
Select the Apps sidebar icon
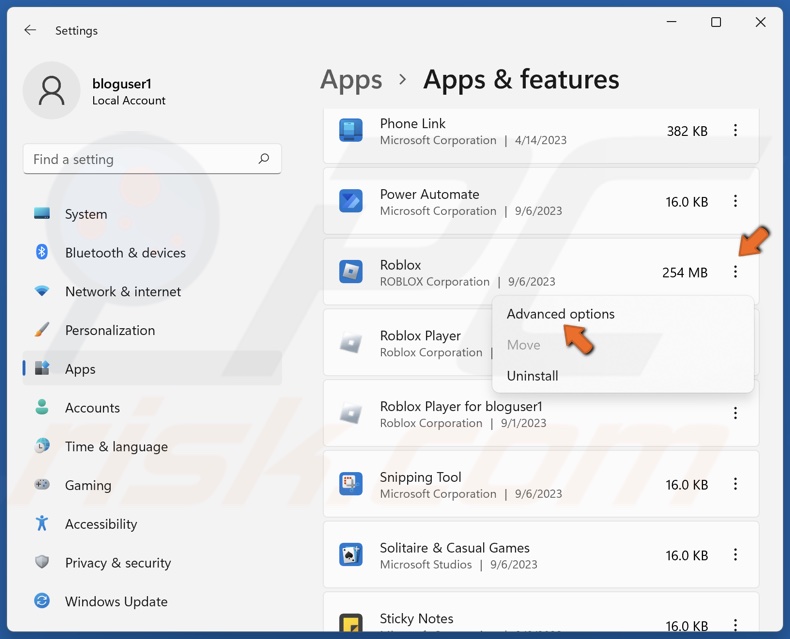[42, 368]
